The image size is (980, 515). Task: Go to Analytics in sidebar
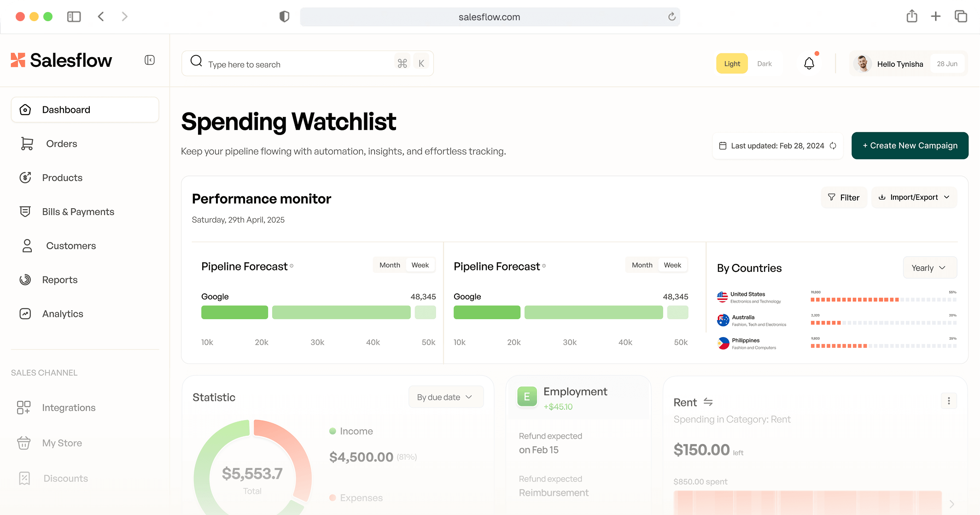coord(63,314)
